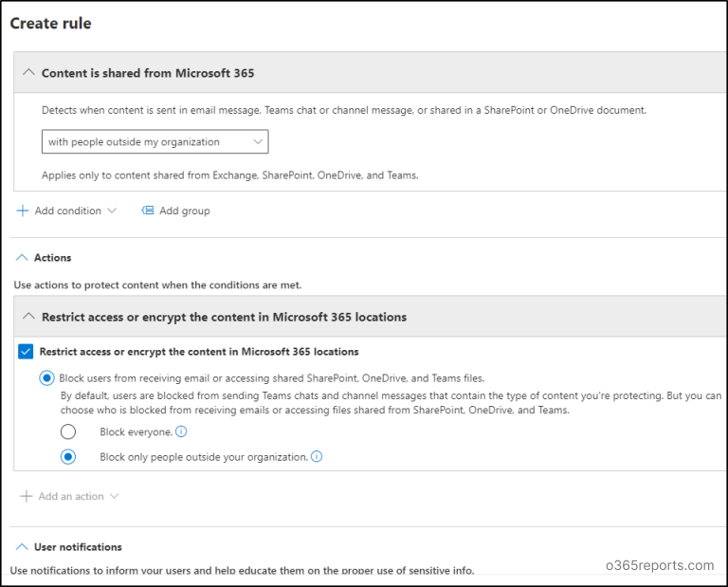The image size is (728, 587).
Task: Open the 'with people outside my organization' dropdown
Action: pos(155,141)
